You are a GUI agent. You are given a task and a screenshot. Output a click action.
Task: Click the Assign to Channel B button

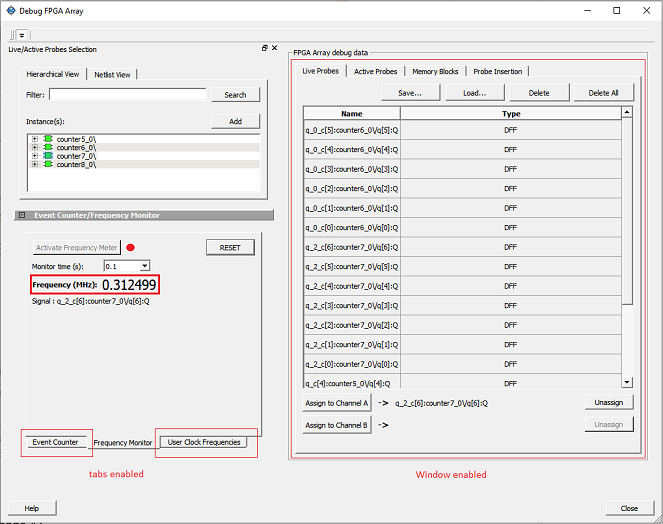(337, 425)
